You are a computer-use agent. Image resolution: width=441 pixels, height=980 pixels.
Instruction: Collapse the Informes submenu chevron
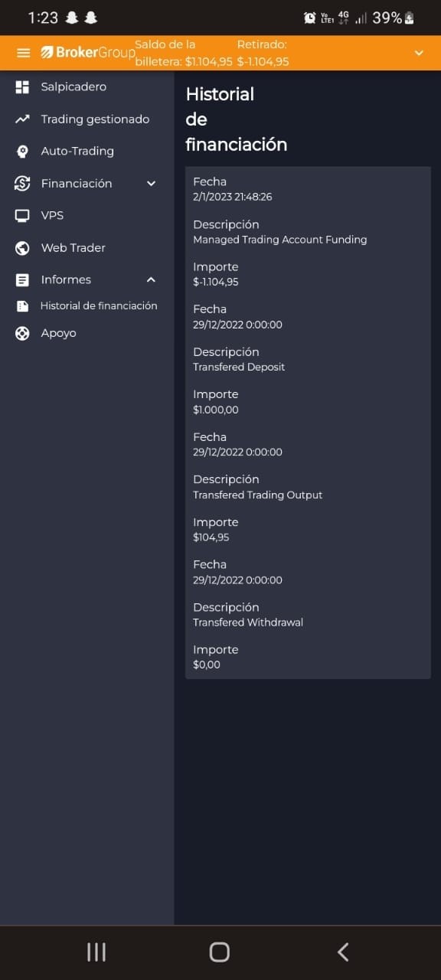tap(151, 280)
